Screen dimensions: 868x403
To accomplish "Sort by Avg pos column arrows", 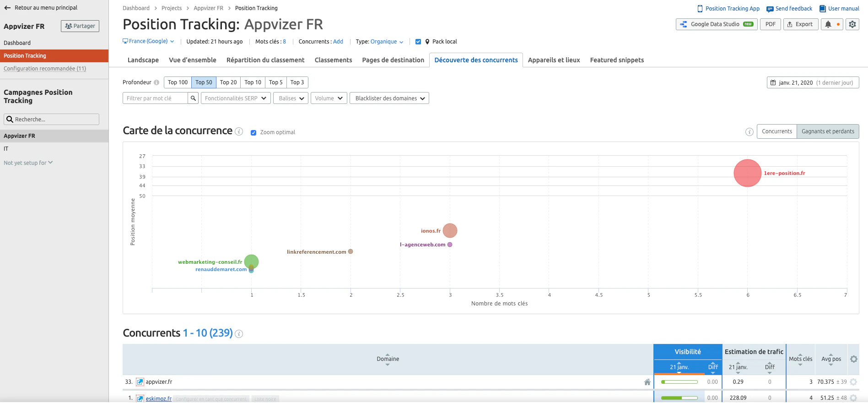I will 831,359.
